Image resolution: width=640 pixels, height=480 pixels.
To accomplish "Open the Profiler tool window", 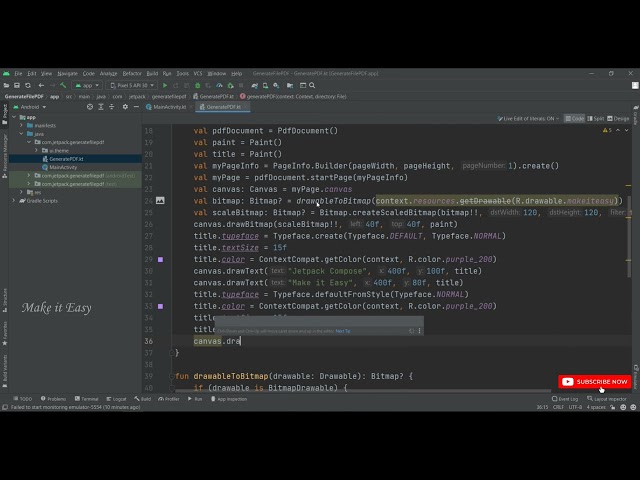I will tap(169, 399).
